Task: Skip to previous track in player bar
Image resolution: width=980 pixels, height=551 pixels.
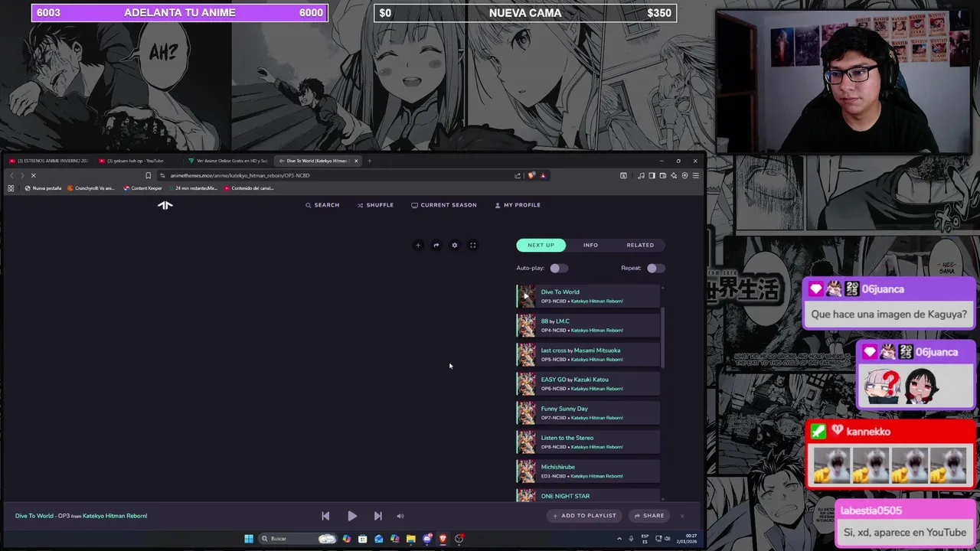Action: point(325,516)
